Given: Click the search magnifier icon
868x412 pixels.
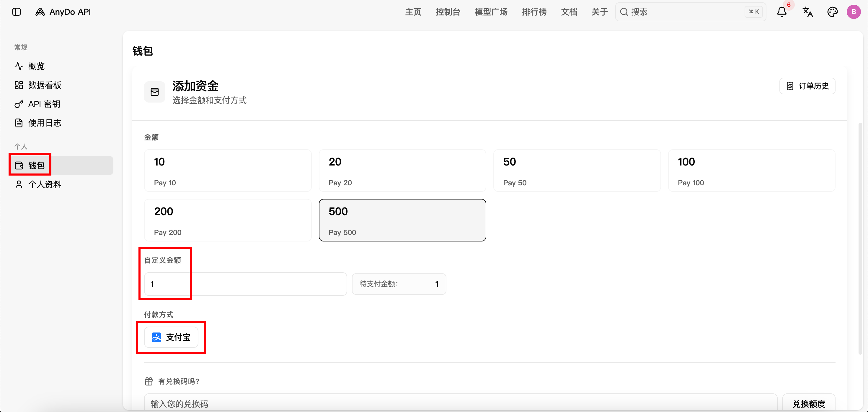Looking at the screenshot, I should pos(624,12).
